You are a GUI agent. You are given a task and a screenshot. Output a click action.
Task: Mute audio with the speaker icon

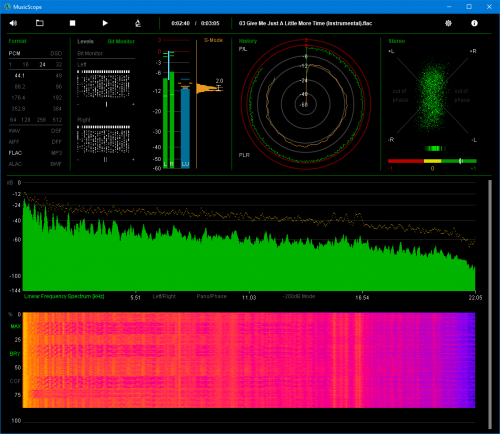coord(13,23)
